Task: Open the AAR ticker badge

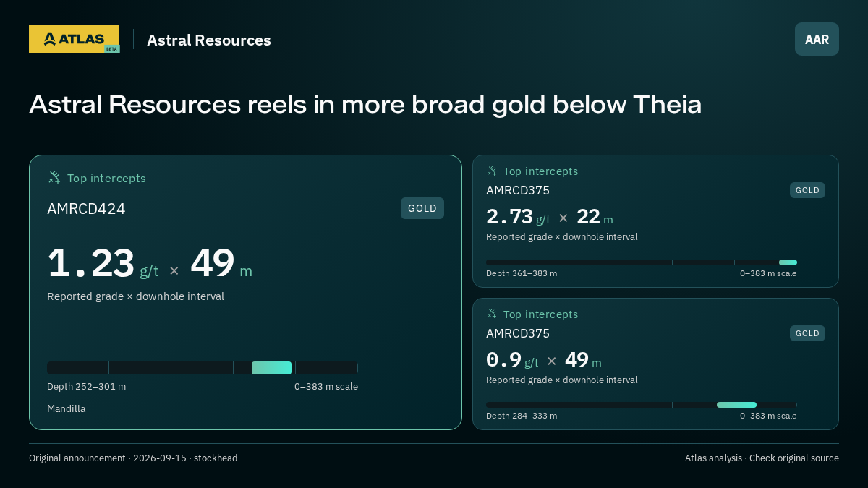Action: pyautogui.click(x=817, y=39)
